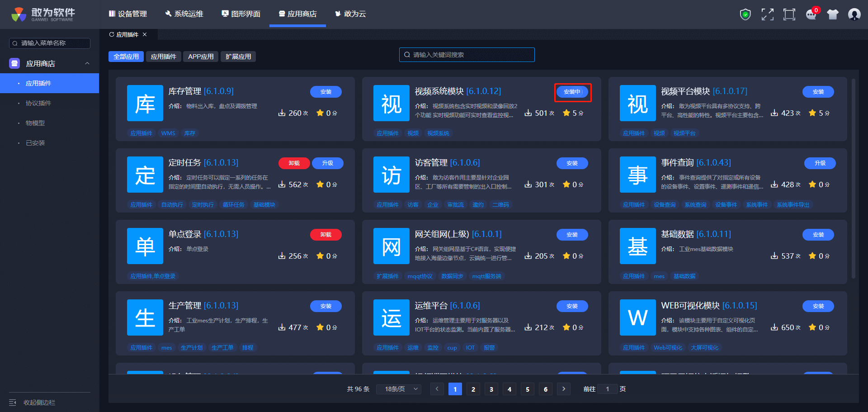Upgrade the 事件查询 plugin
Viewport: 868px width, 412px height.
click(x=820, y=163)
